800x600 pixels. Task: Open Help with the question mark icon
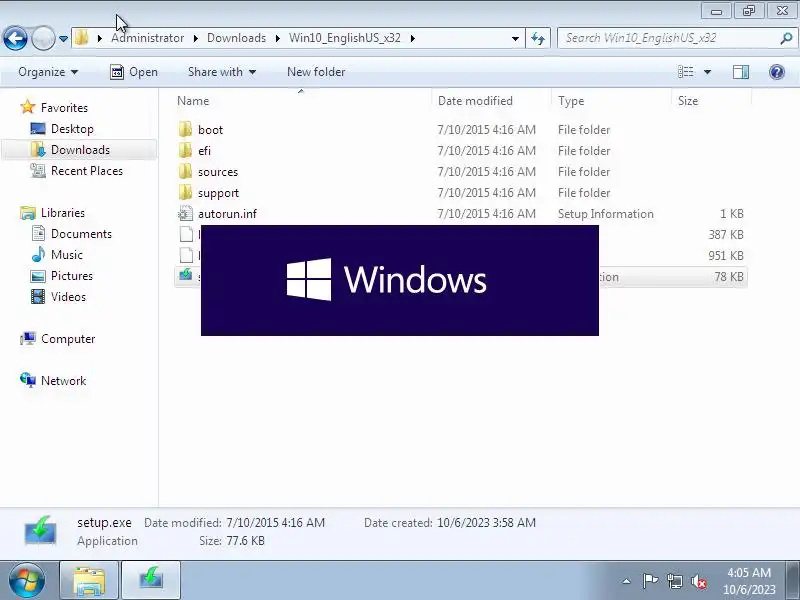coord(777,72)
